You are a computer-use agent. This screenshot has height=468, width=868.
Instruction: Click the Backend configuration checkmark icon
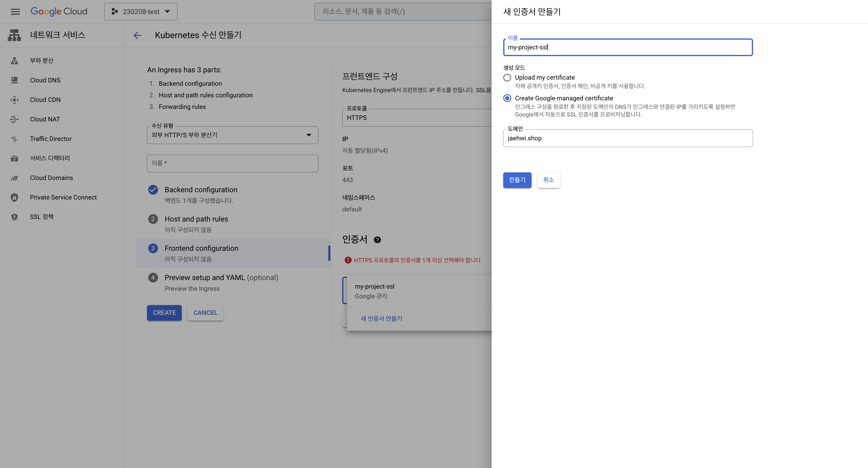tap(153, 190)
